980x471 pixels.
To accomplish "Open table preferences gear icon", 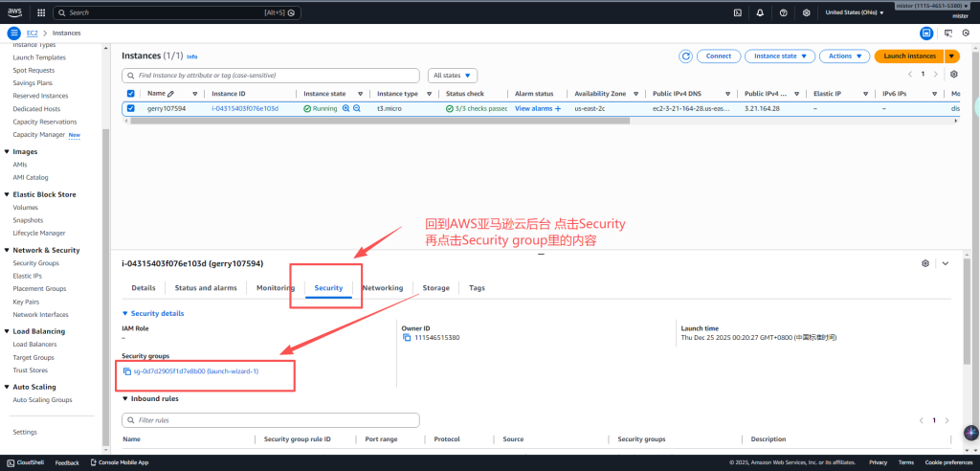I will [x=954, y=74].
